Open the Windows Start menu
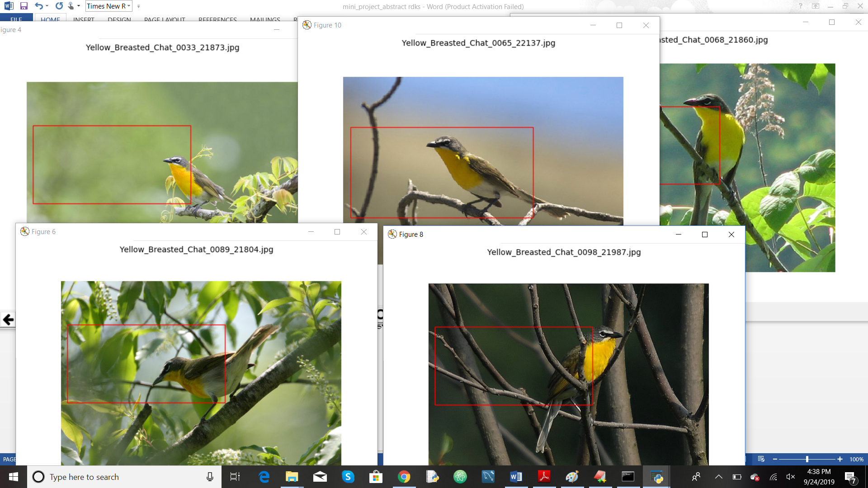The height and width of the screenshot is (488, 868). coord(14,477)
